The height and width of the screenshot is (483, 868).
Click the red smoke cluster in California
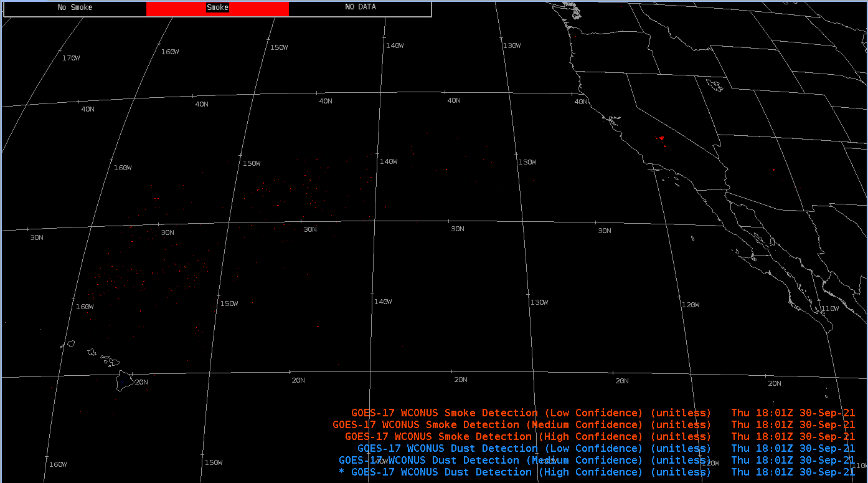click(x=661, y=139)
